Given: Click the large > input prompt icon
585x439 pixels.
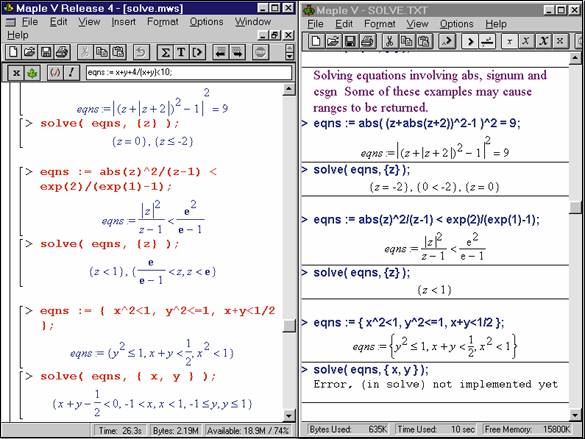Looking at the screenshot, I should coord(470,41).
